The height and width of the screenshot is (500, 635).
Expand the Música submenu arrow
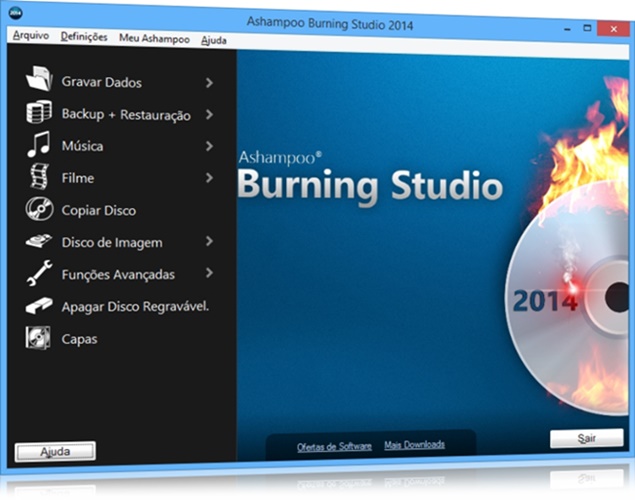pyautogui.click(x=209, y=146)
